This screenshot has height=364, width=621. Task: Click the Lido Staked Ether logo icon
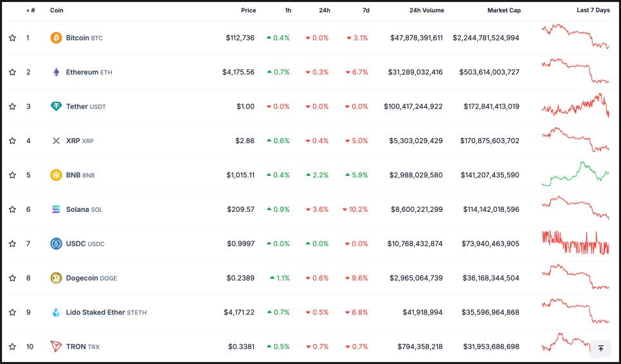pyautogui.click(x=56, y=312)
